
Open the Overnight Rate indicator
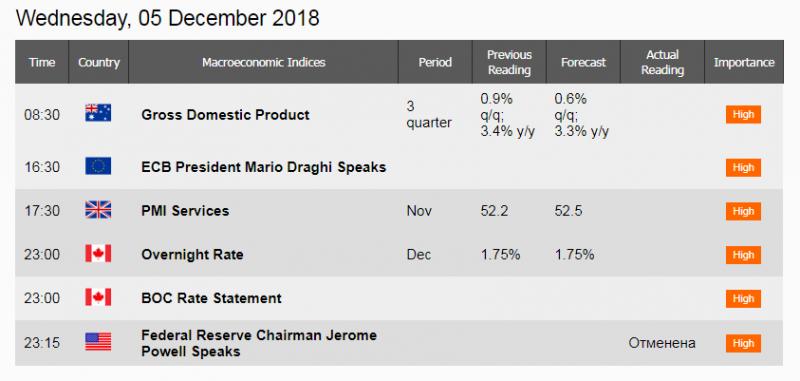[192, 254]
